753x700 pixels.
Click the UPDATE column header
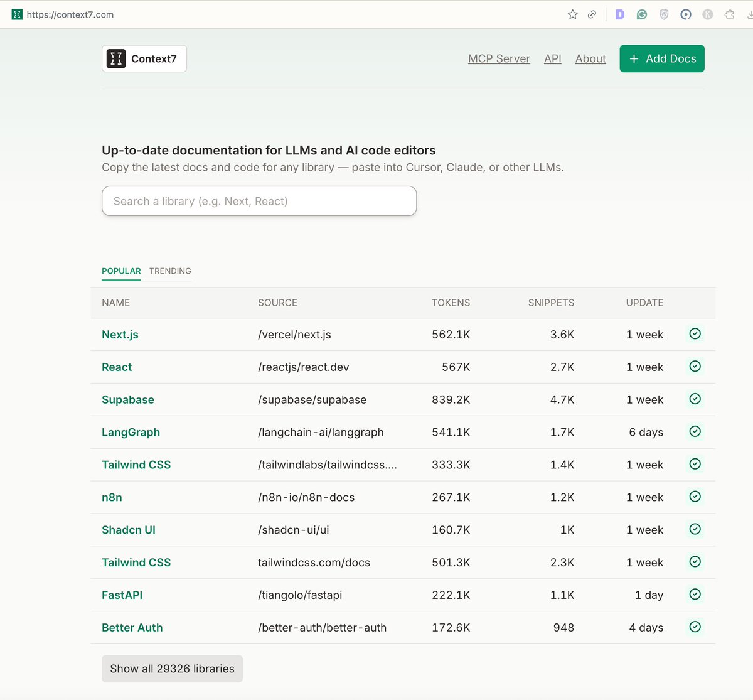644,303
